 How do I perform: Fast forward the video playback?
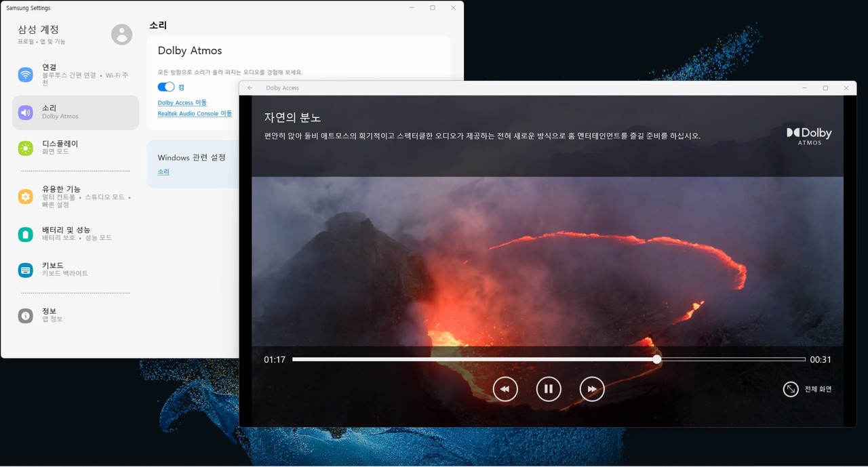coord(592,389)
